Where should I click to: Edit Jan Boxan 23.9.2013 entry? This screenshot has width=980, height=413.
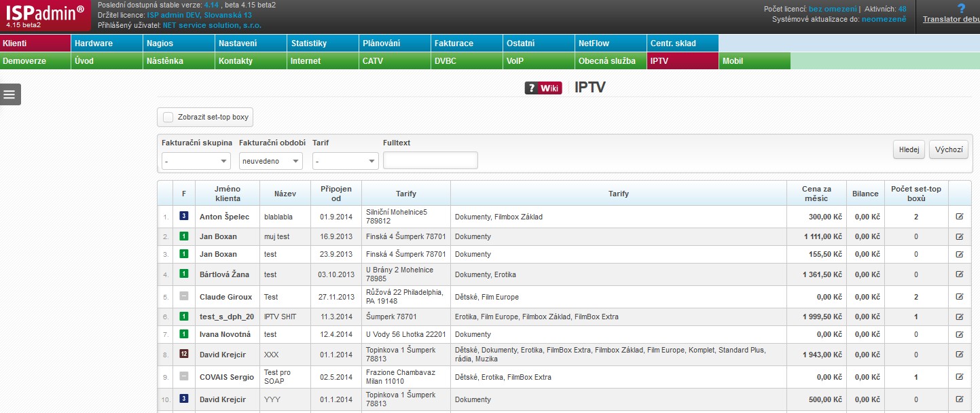click(x=960, y=254)
